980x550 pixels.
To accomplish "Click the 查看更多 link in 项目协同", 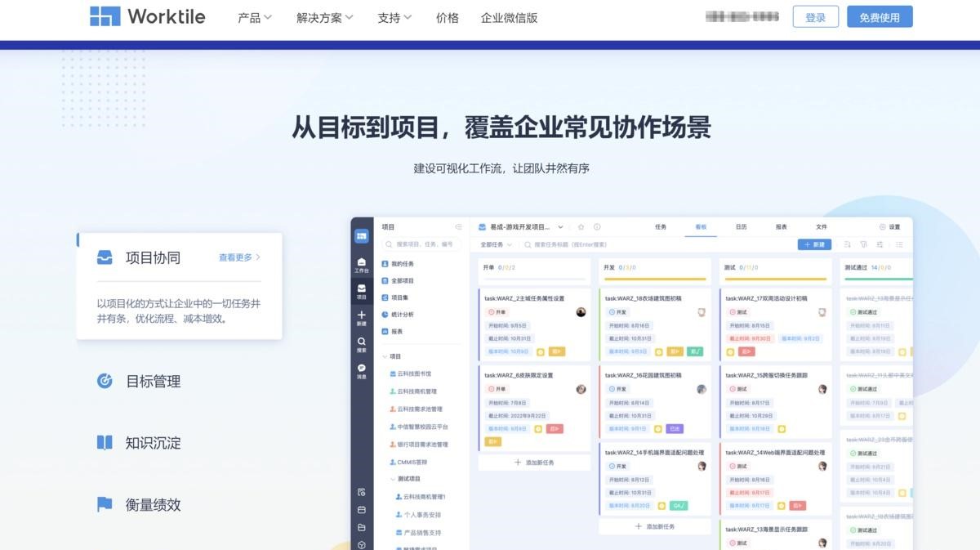I will pyautogui.click(x=239, y=257).
